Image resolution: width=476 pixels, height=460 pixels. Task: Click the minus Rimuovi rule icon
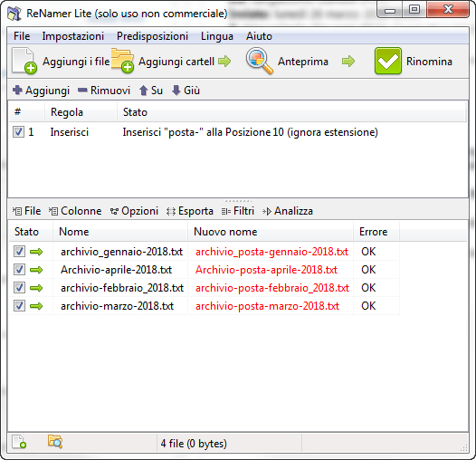(82, 90)
